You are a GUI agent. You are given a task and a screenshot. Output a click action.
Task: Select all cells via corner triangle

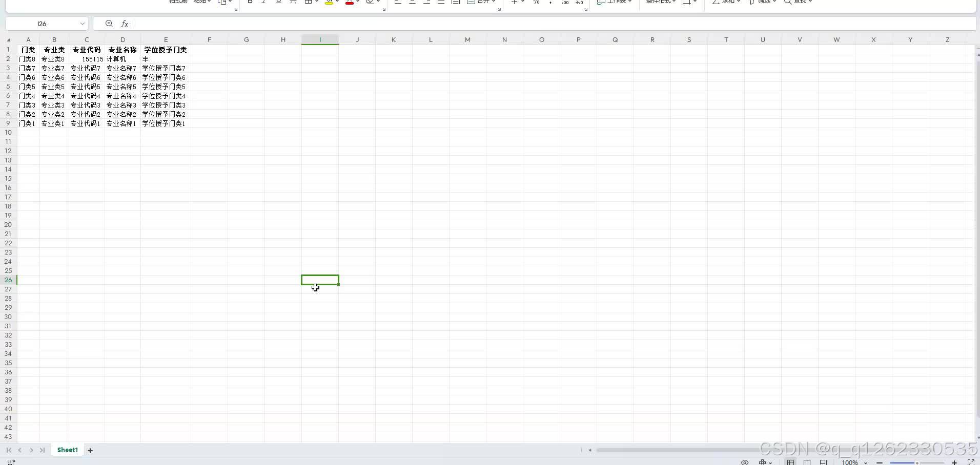click(x=9, y=39)
